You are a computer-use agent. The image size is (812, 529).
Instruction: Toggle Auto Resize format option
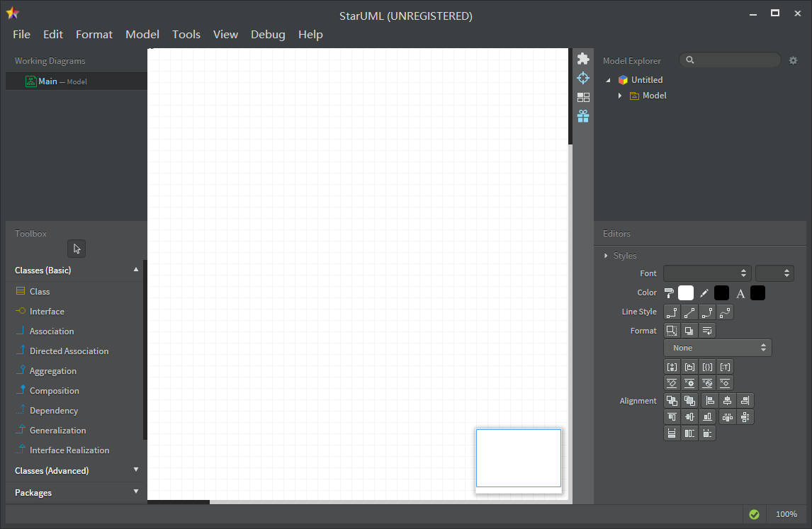pos(672,331)
